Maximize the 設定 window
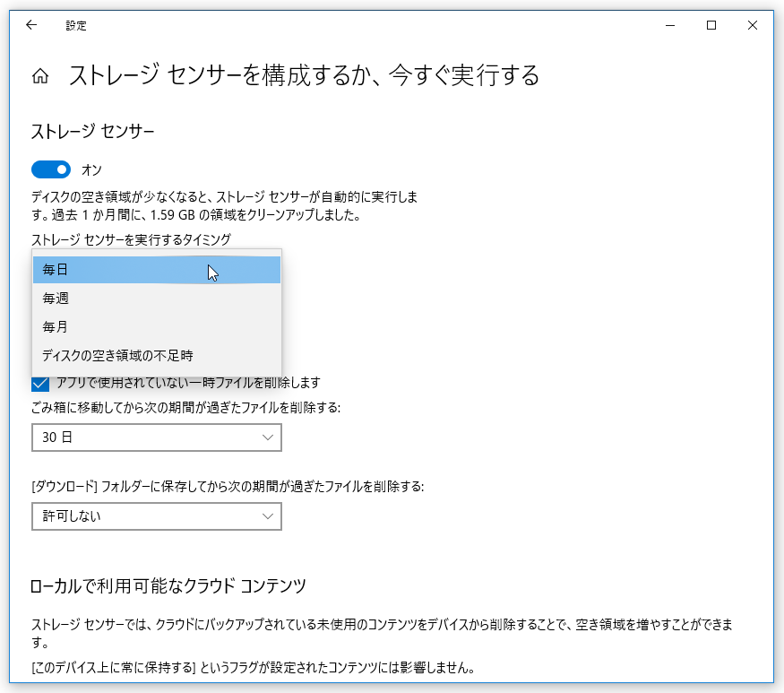The height and width of the screenshot is (693, 784). click(711, 25)
